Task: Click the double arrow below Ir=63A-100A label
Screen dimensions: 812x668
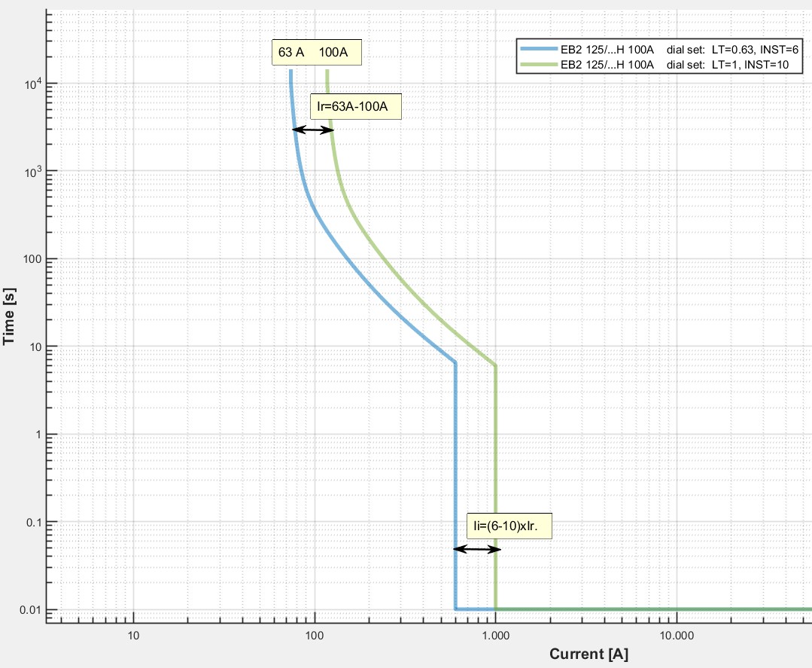Action: (313, 130)
